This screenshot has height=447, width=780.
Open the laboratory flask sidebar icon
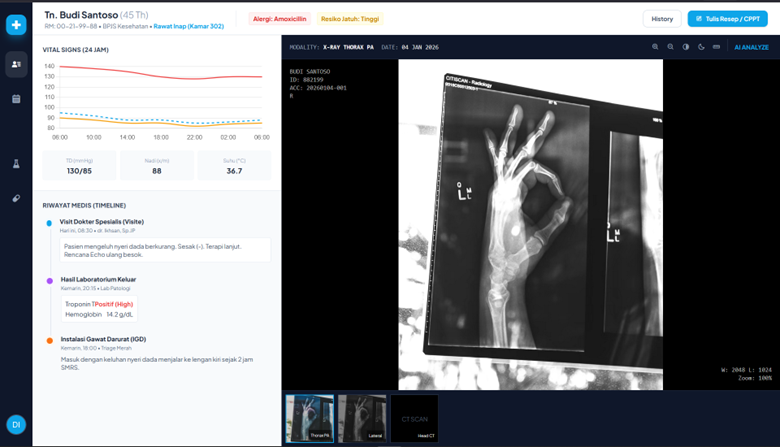point(16,164)
